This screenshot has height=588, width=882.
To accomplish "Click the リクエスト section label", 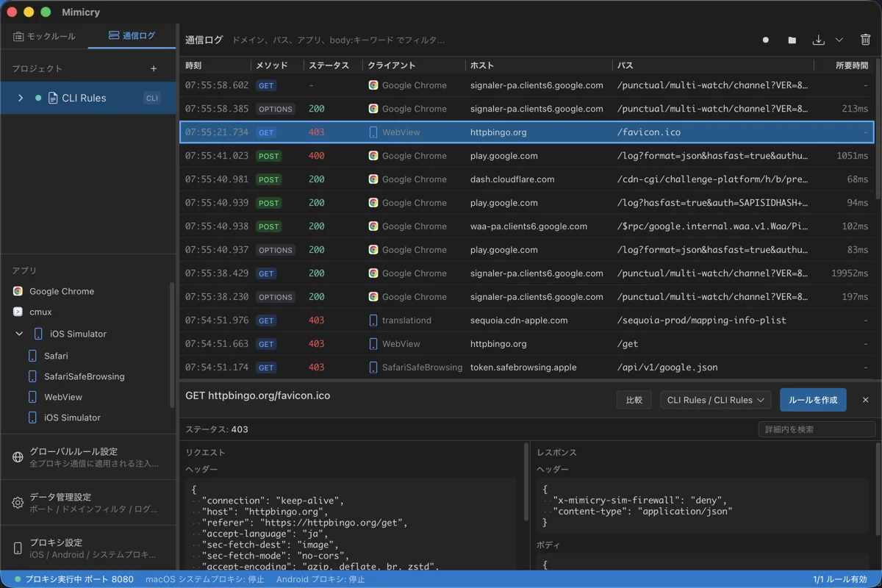I will pyautogui.click(x=205, y=452).
